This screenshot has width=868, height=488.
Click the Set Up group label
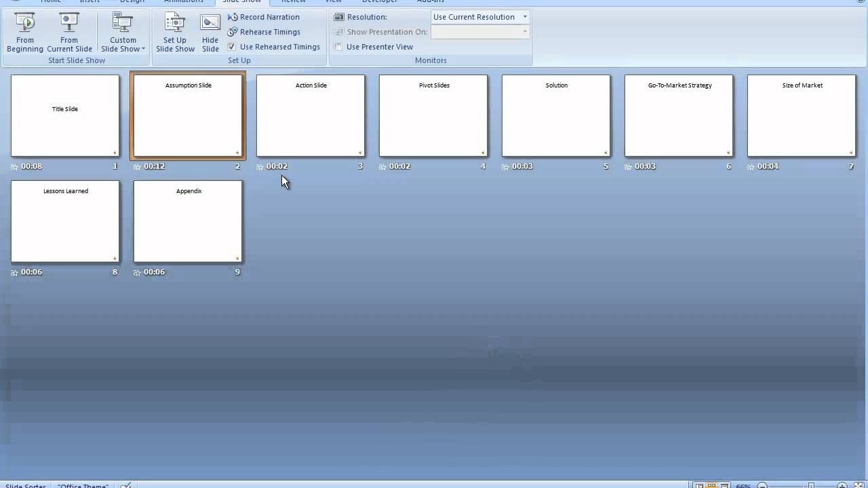pos(239,60)
